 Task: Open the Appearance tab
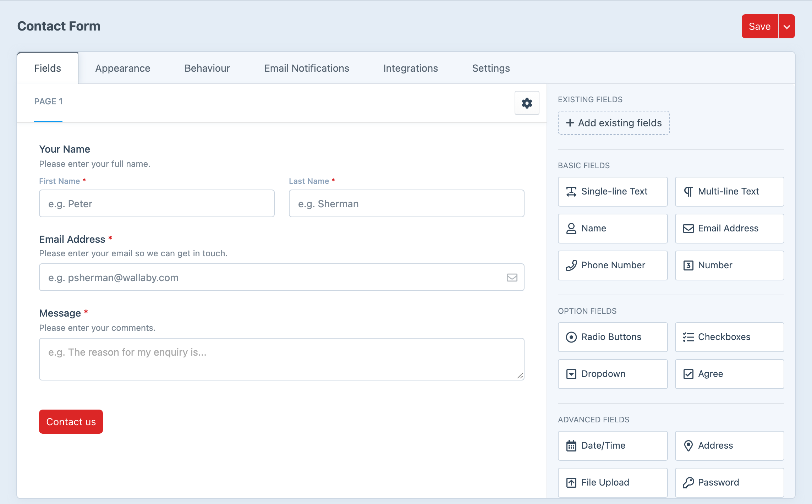tap(123, 68)
